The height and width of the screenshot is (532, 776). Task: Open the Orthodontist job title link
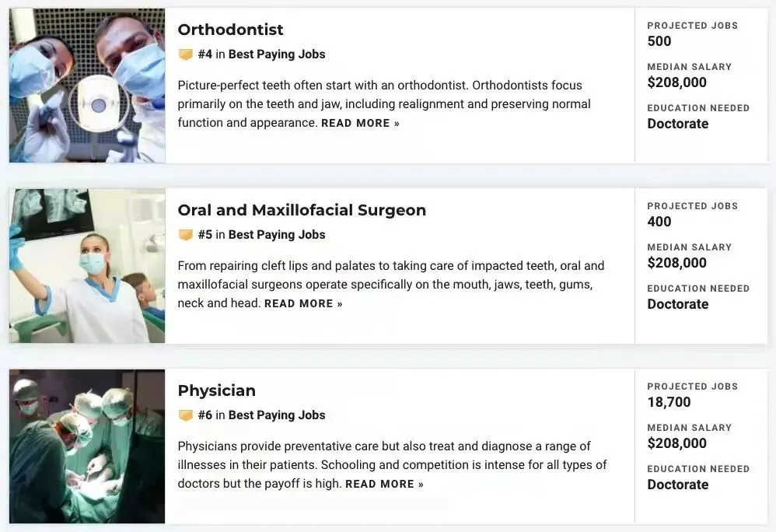(230, 30)
